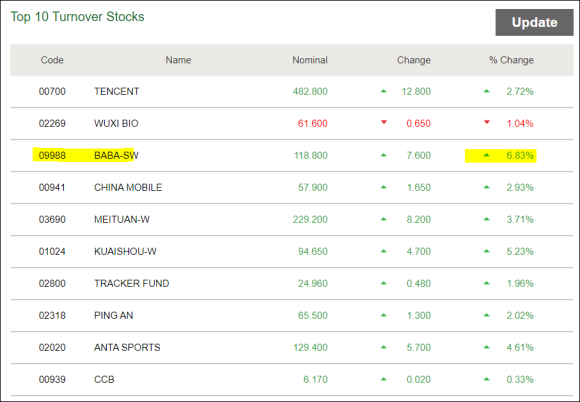Click percent change 1.96%
This screenshot has height=402, width=580.
[520, 283]
